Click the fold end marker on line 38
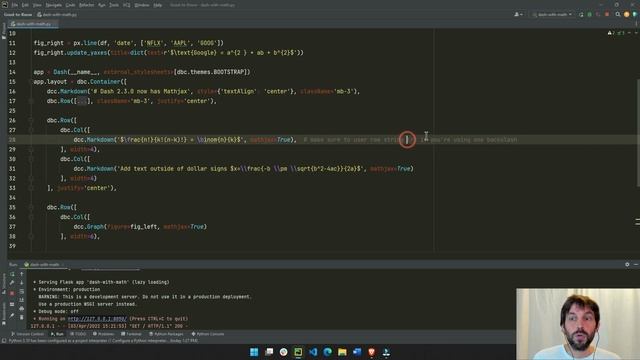 tap(31, 236)
